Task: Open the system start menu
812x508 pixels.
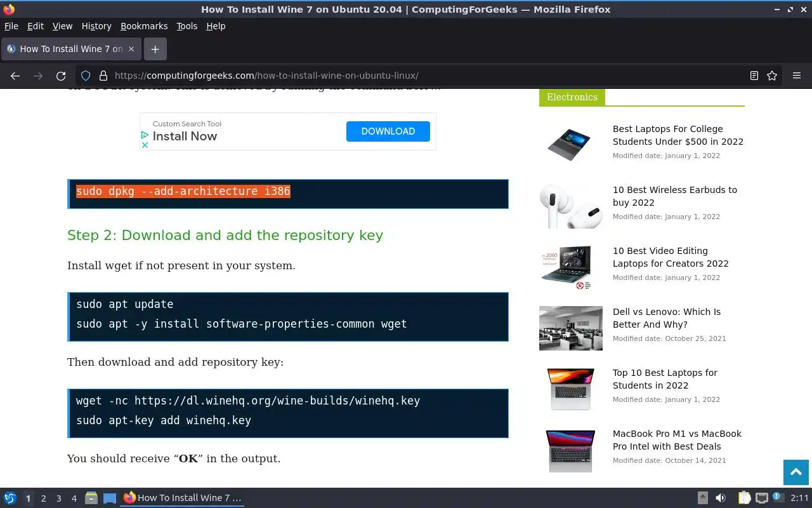Action: 10,498
